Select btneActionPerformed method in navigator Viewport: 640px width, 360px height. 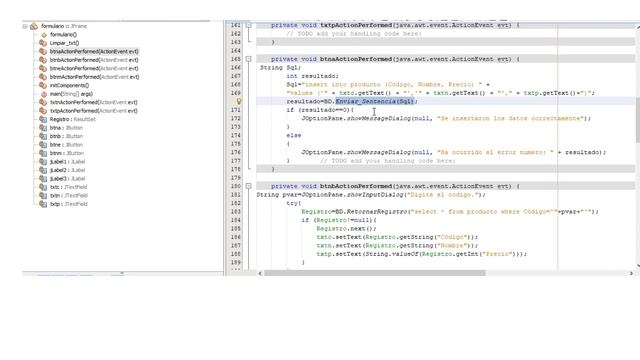click(94, 69)
